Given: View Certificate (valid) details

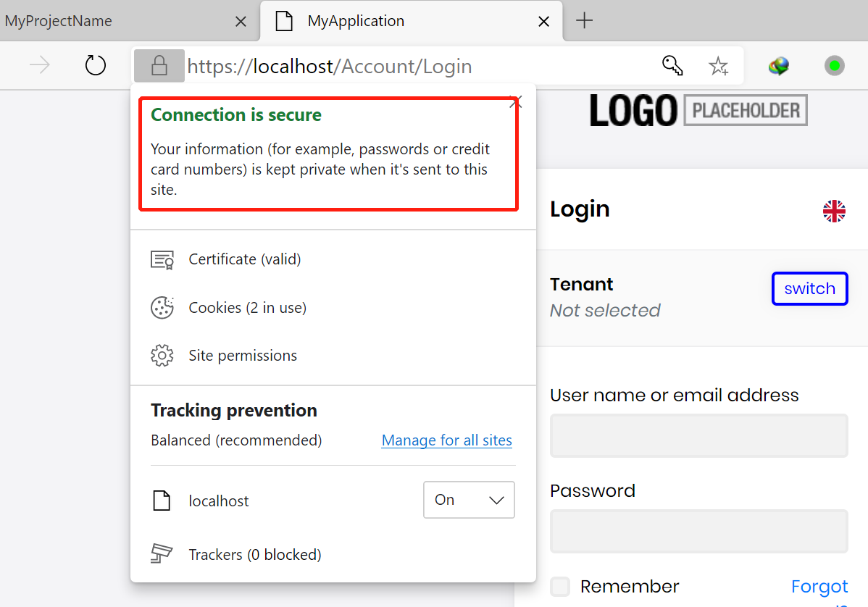Looking at the screenshot, I should (244, 259).
